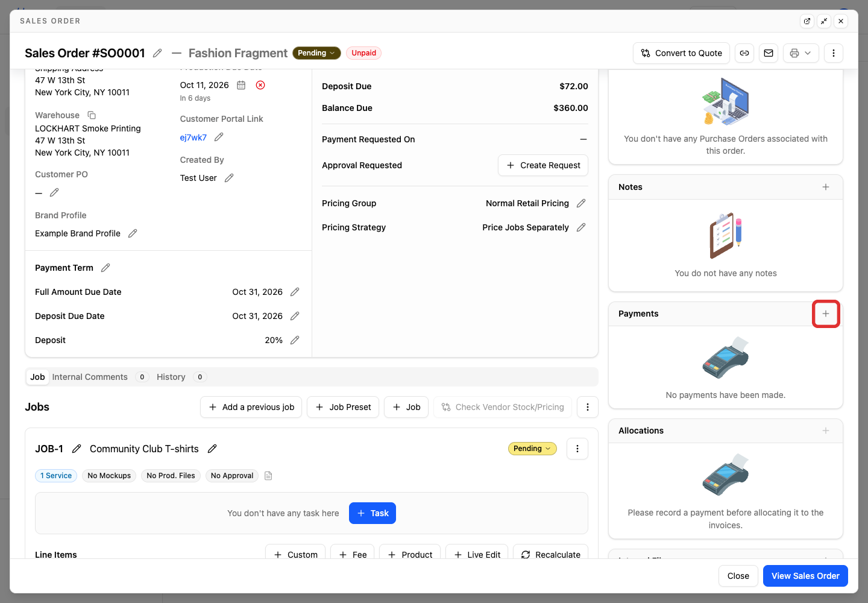Pop the sales order out to new window
The image size is (868, 603).
pyautogui.click(x=807, y=21)
